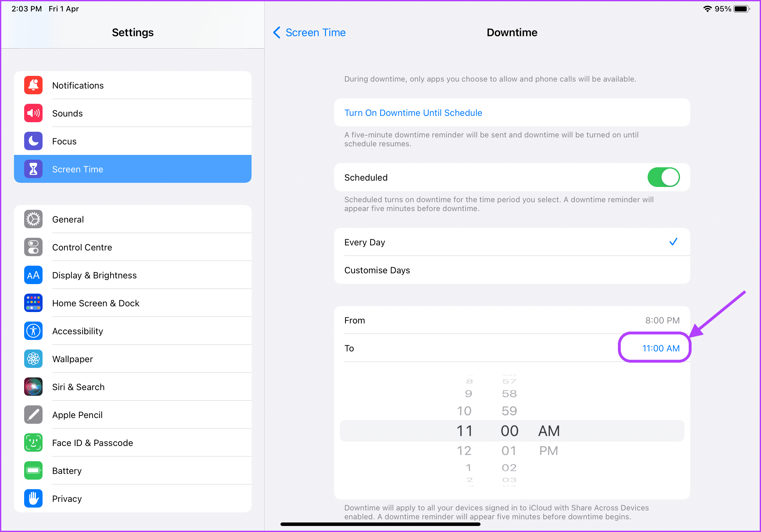The height and width of the screenshot is (532, 761).
Task: Open General settings
Action: (132, 219)
